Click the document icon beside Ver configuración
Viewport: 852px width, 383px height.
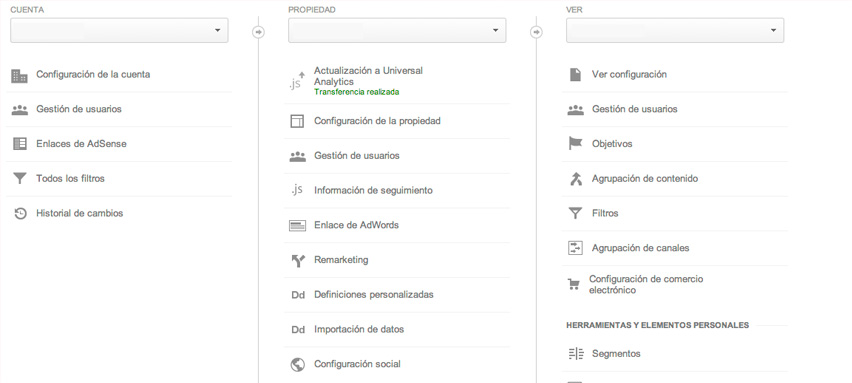coord(575,74)
